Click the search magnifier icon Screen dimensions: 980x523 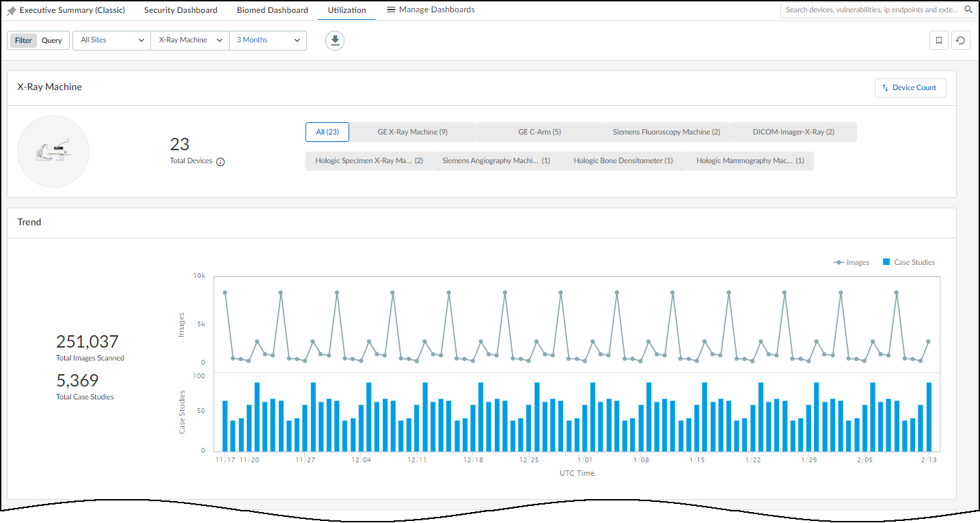968,10
